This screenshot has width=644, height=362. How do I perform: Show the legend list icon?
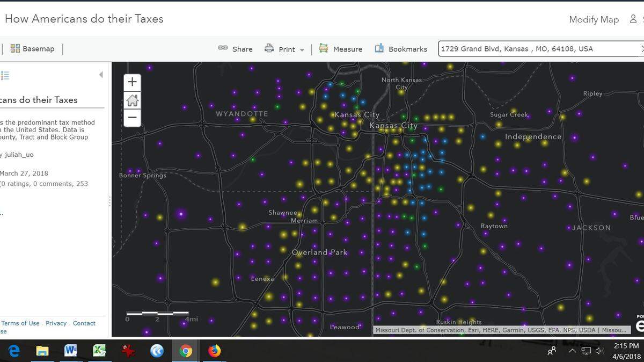5,76
